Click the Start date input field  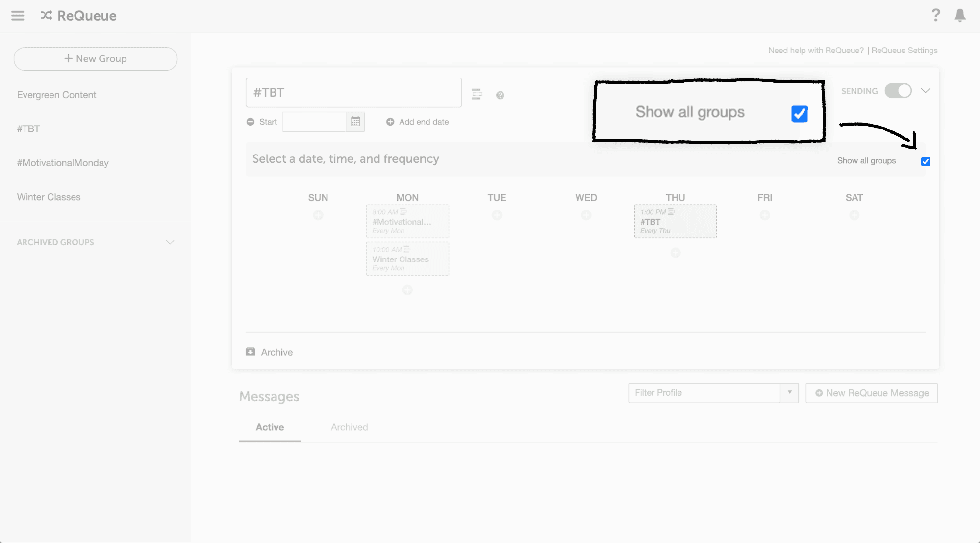click(x=314, y=122)
